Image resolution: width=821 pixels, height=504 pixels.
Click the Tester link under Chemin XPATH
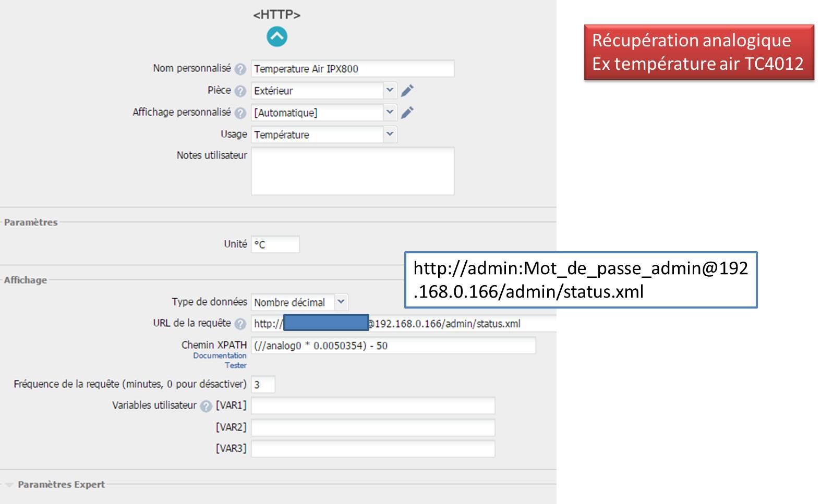tap(235, 365)
